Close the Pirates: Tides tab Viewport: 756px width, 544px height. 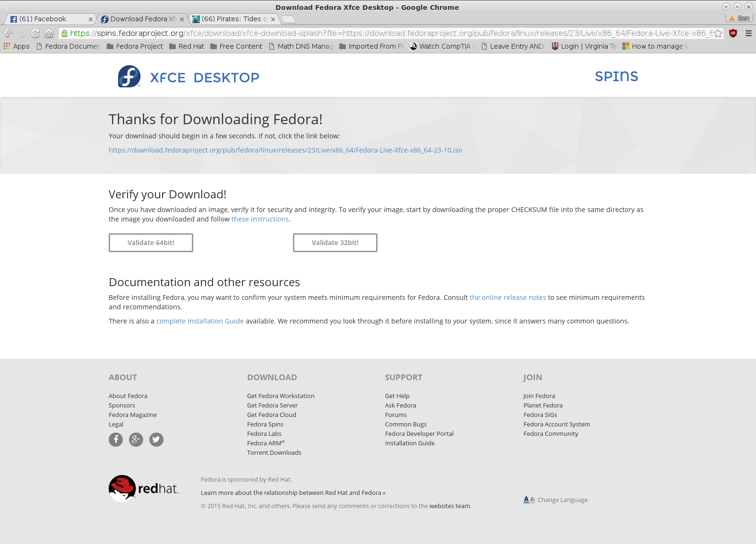coord(273,19)
